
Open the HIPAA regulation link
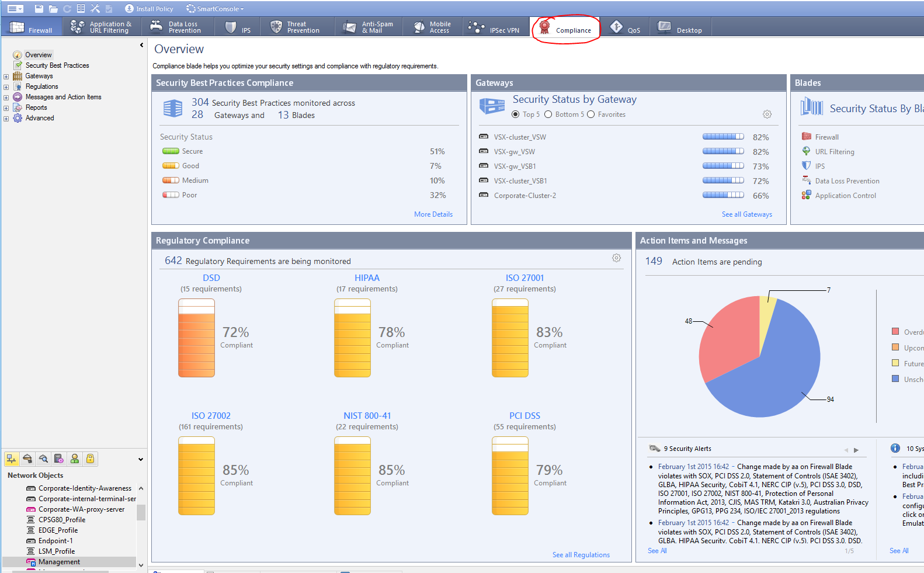(x=367, y=278)
